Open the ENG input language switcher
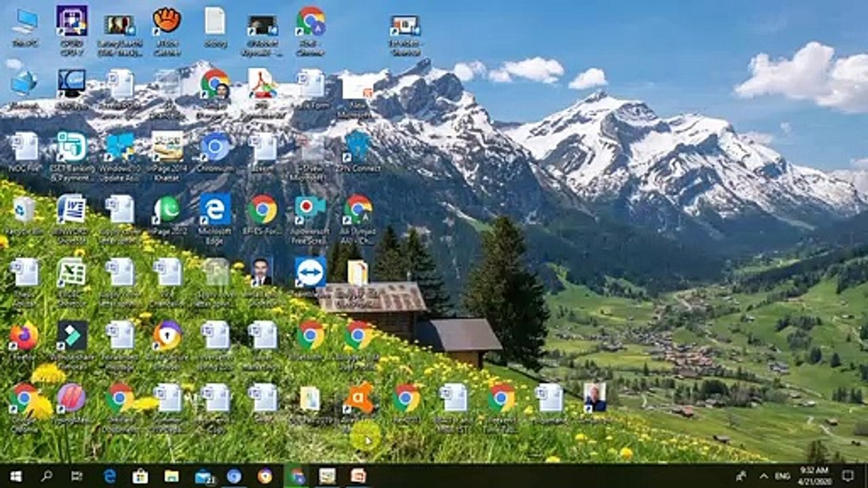 click(x=782, y=476)
